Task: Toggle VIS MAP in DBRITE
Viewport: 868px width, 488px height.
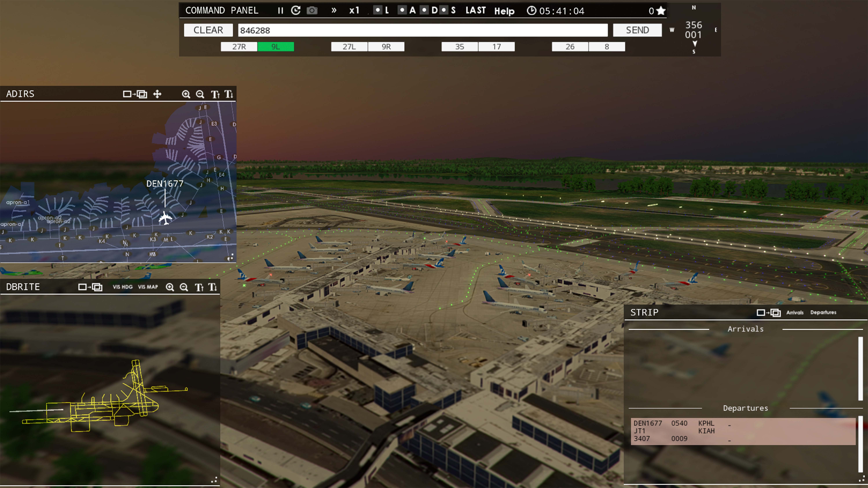Action: (148, 287)
